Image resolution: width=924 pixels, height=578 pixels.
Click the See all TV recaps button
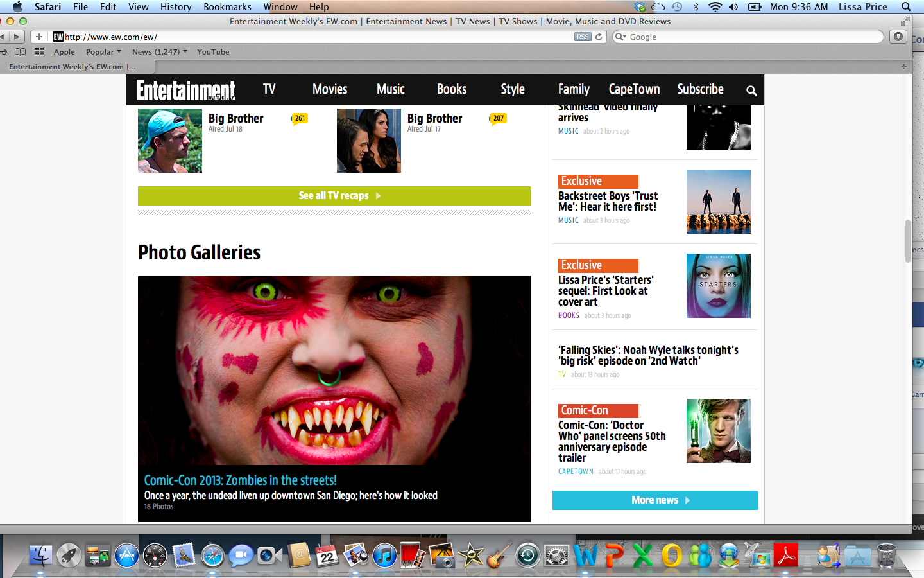[334, 196]
